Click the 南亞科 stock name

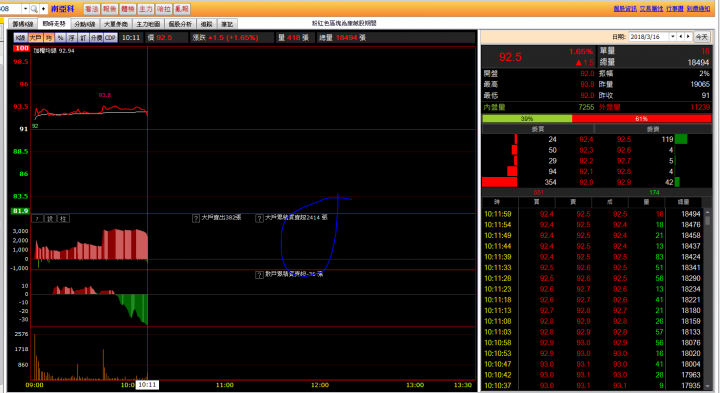62,9
